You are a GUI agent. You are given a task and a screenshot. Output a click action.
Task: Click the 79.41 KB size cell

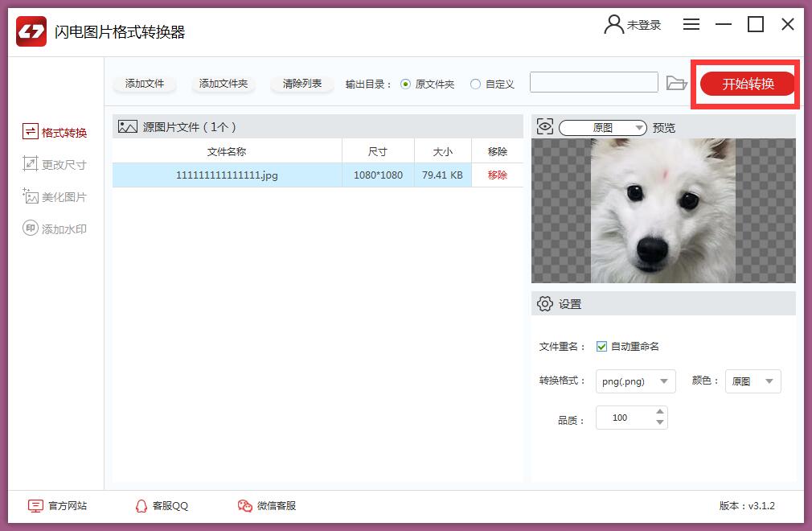tap(442, 175)
